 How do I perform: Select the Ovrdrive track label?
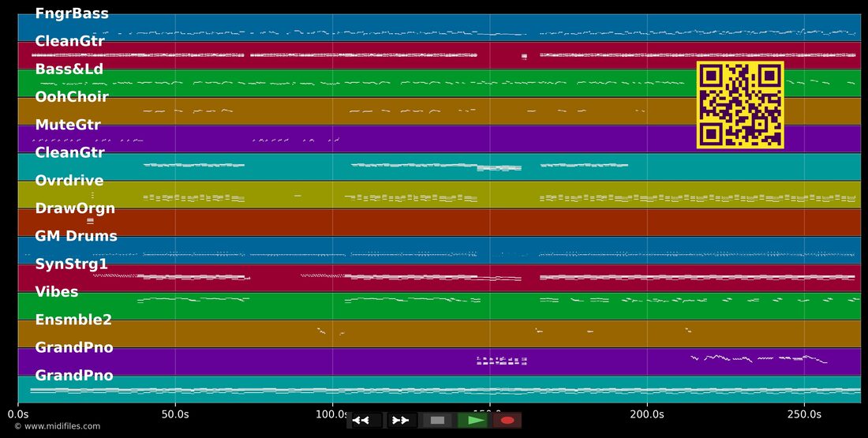pos(69,181)
